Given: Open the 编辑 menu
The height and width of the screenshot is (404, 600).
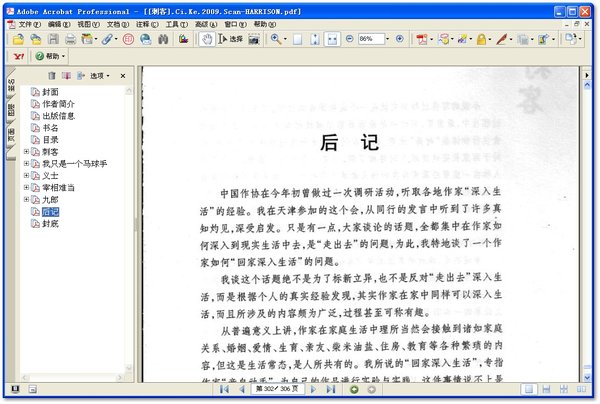Looking at the screenshot, I should 59,24.
